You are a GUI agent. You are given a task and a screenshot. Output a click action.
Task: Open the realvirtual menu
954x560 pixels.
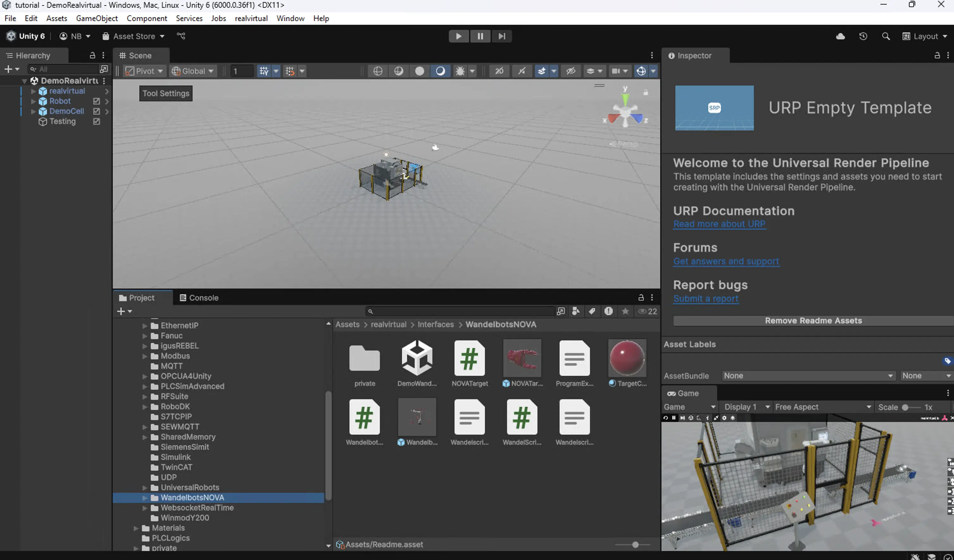[251, 18]
